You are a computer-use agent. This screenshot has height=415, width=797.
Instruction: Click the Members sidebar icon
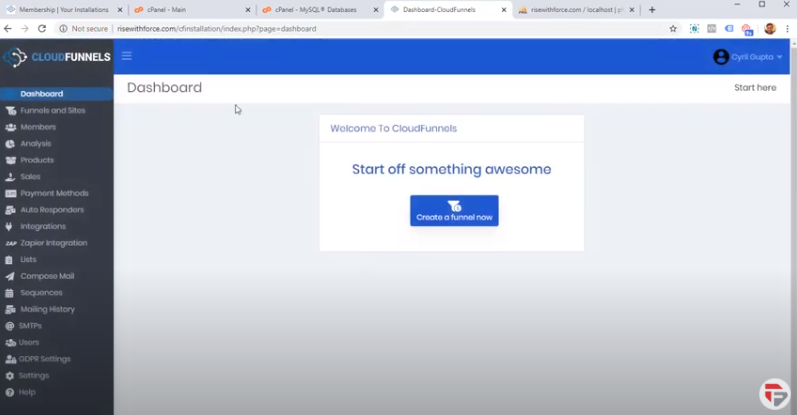10,127
